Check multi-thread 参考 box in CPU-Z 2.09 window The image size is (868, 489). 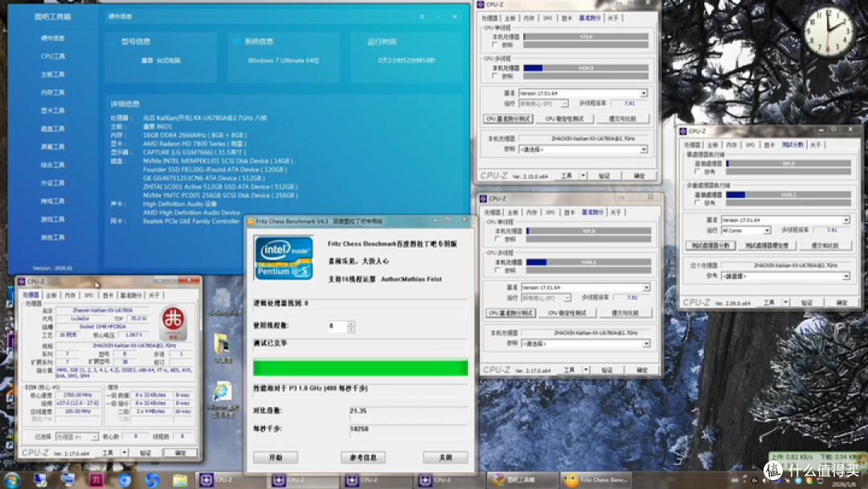[697, 203]
